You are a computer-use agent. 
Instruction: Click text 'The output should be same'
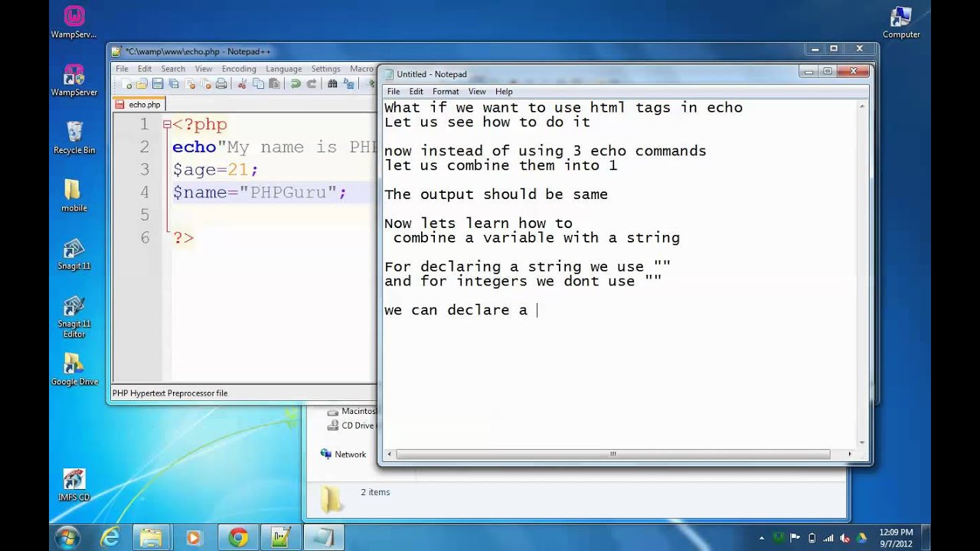point(496,194)
